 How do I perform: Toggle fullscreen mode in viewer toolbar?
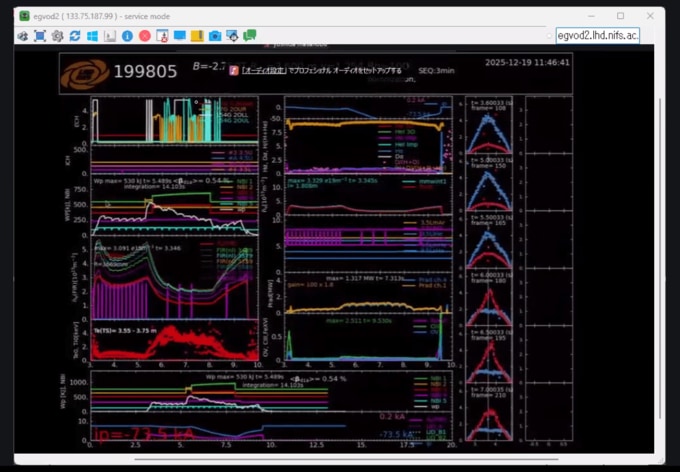point(40,36)
